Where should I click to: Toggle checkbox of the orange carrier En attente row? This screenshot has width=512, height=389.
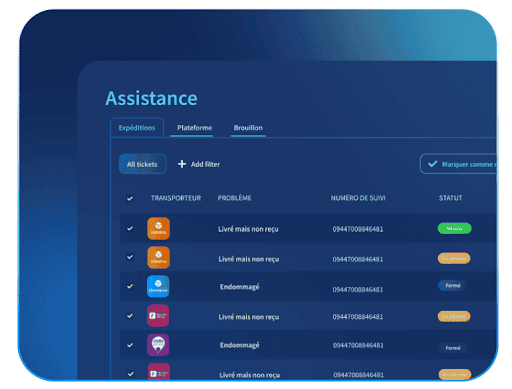point(130,257)
